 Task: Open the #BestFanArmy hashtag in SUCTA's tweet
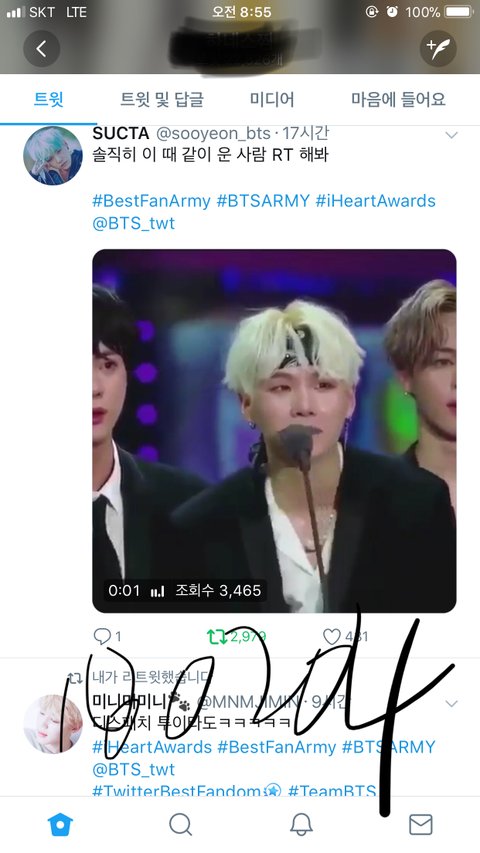(x=151, y=201)
